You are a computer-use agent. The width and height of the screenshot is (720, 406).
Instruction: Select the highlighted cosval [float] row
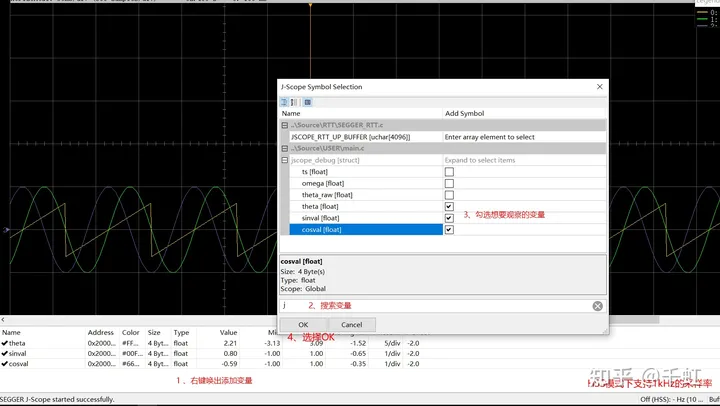[x=366, y=229]
